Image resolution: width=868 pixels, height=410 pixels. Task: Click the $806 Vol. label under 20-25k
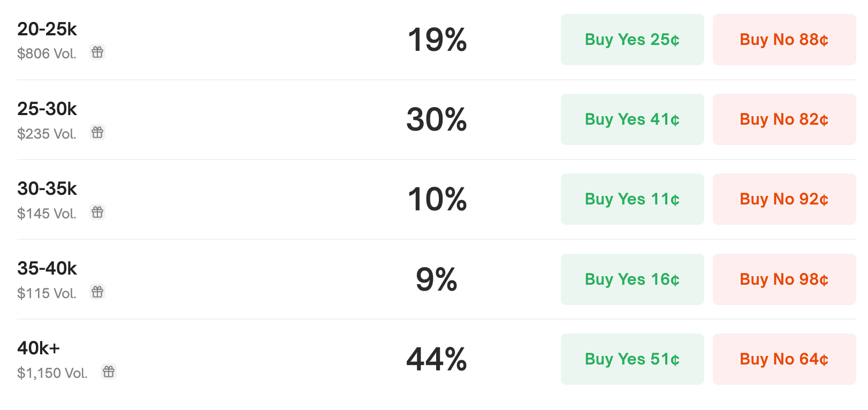(47, 53)
